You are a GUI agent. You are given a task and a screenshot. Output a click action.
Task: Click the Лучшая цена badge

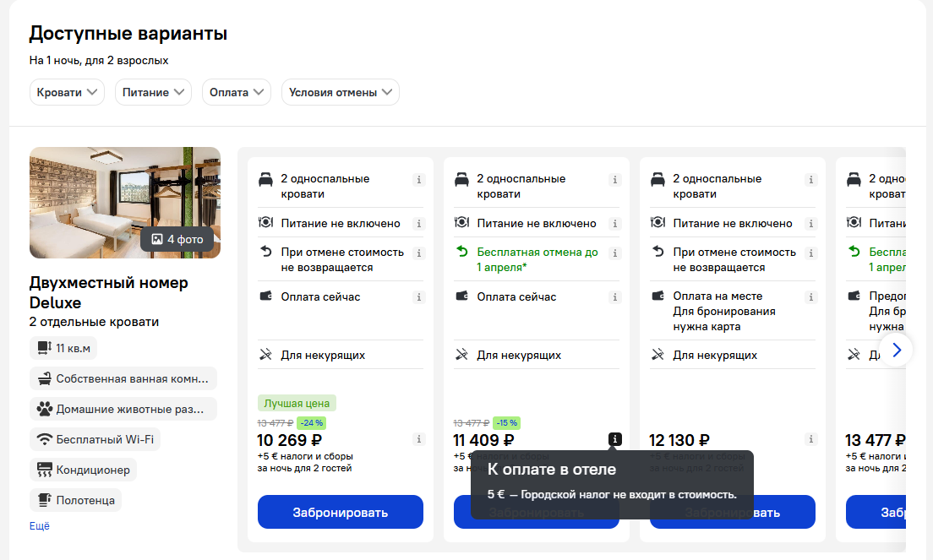tap(297, 403)
